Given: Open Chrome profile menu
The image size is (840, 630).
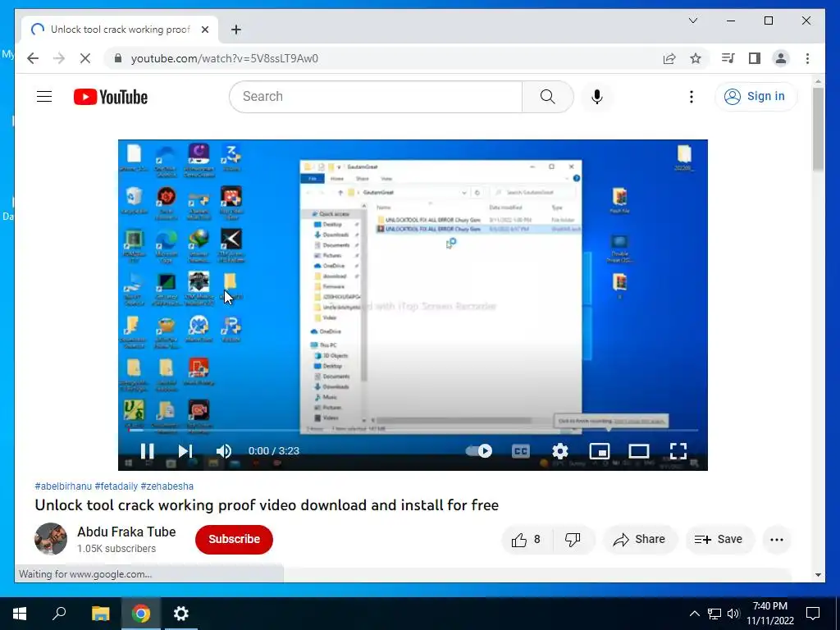Looking at the screenshot, I should tap(781, 58).
